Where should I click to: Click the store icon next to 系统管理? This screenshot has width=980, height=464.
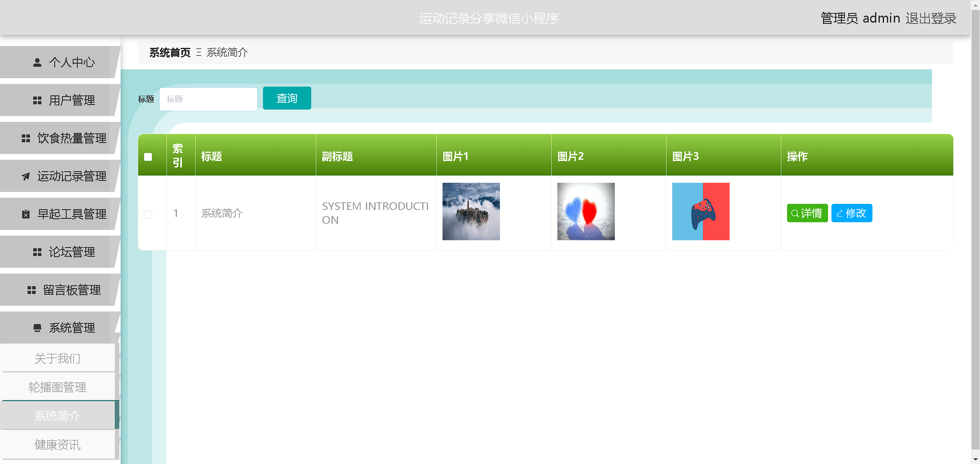pos(37,328)
